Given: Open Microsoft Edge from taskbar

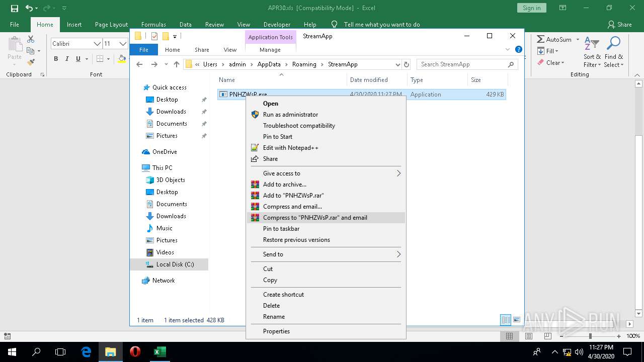Looking at the screenshot, I should click(87, 351).
